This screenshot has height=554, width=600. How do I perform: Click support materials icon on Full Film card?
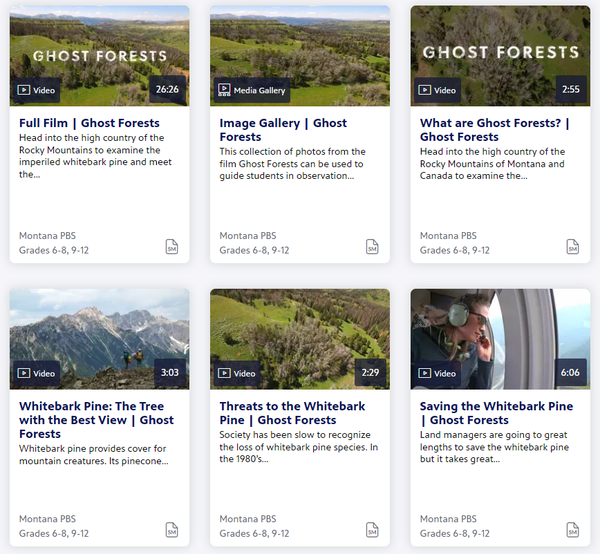coord(172,246)
